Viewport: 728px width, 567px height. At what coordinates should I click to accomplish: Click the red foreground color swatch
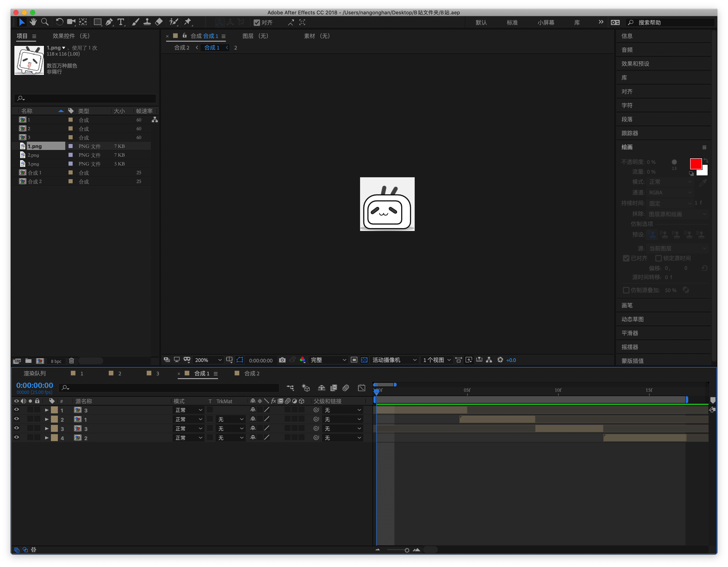(x=696, y=164)
